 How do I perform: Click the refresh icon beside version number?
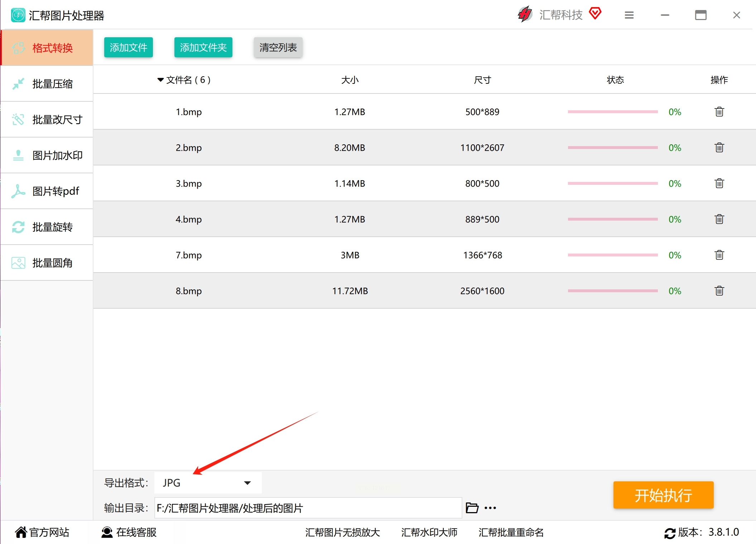[x=669, y=533]
